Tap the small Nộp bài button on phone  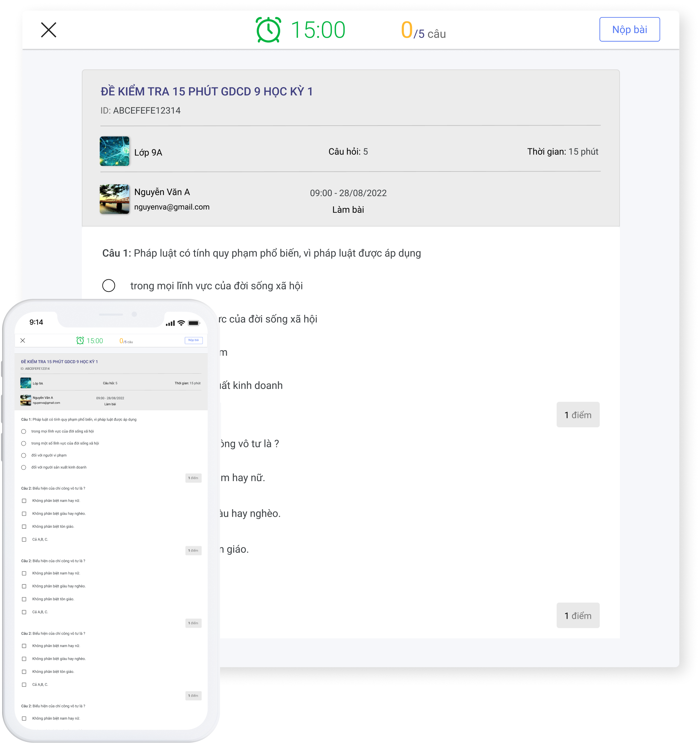coord(193,340)
